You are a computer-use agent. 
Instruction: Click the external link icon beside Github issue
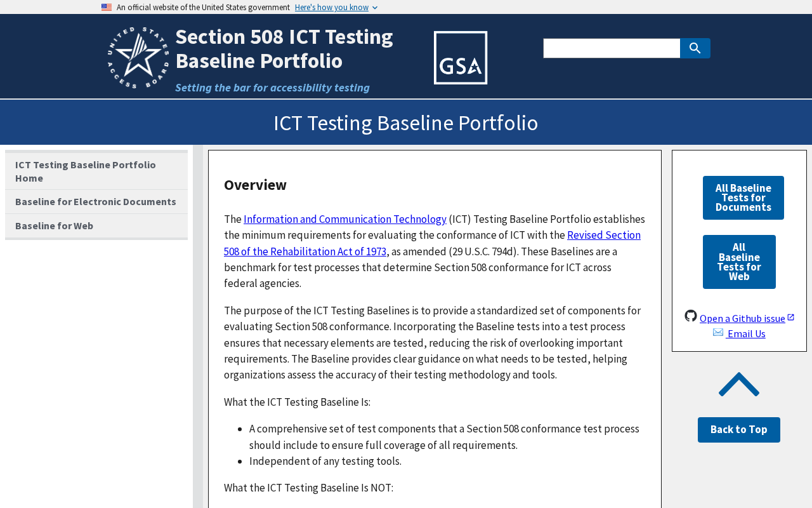point(791,317)
